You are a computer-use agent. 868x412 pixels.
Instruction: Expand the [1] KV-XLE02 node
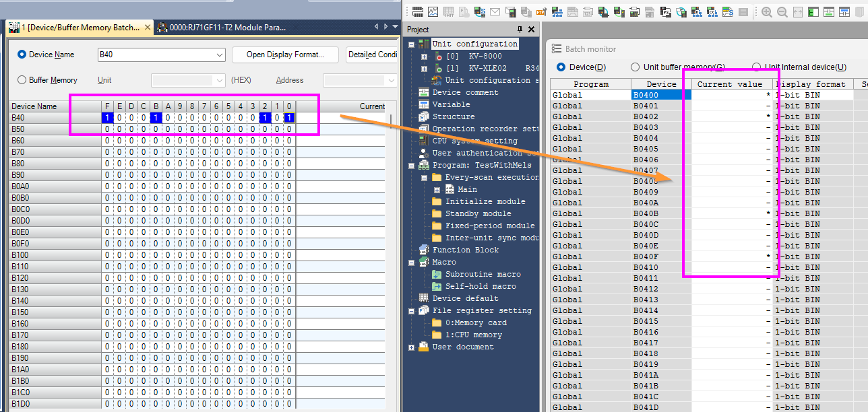424,68
